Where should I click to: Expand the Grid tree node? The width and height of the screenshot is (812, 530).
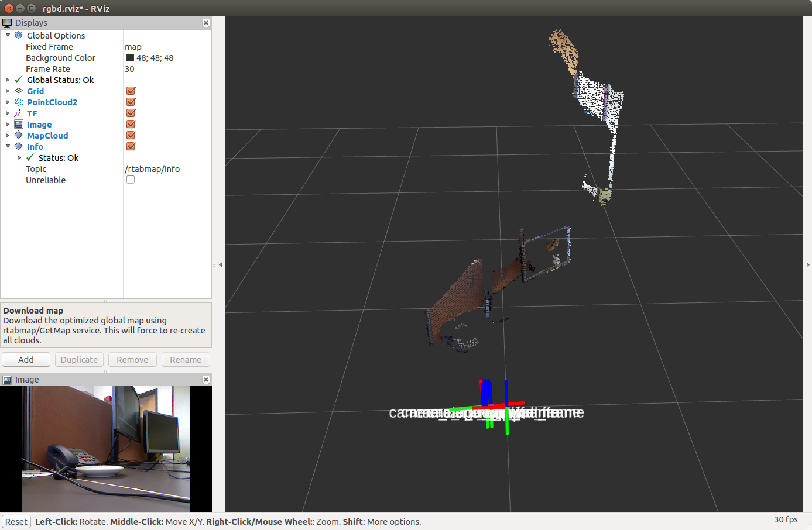click(8, 91)
